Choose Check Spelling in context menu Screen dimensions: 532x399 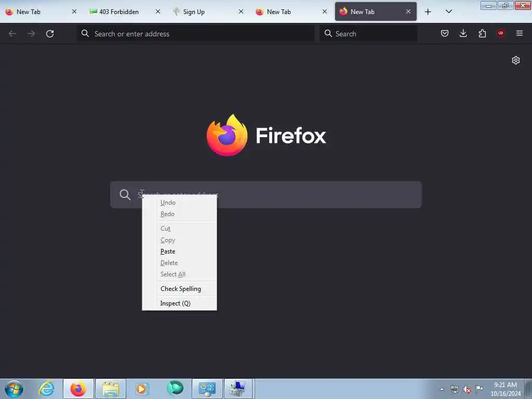coord(179,289)
